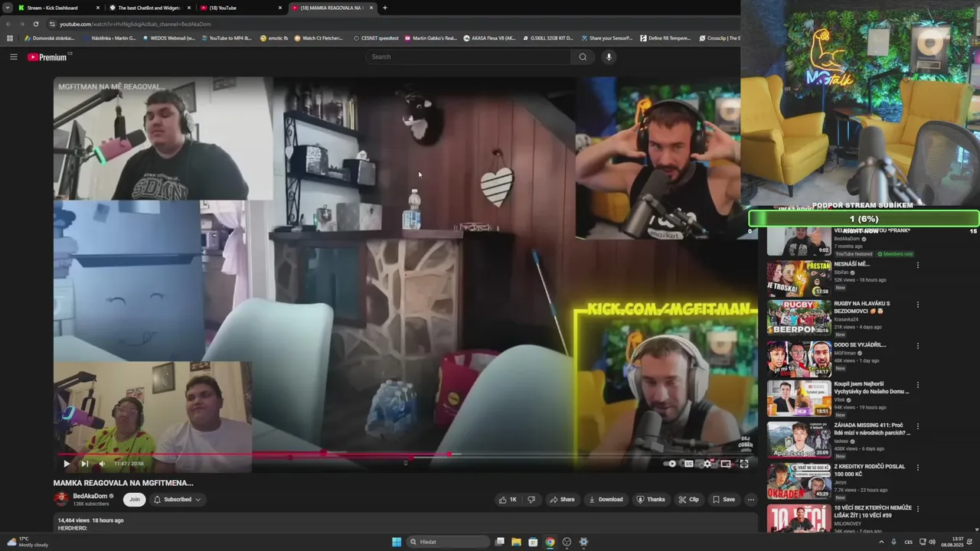
Task: Click the YouTube Premium logo
Action: [x=48, y=57]
